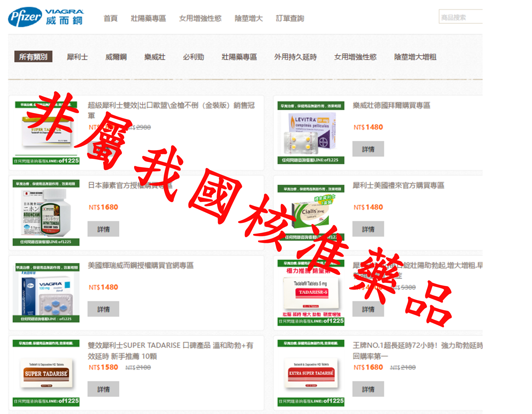
Task: Open the Levitra product thumbnail
Action: [311, 132]
